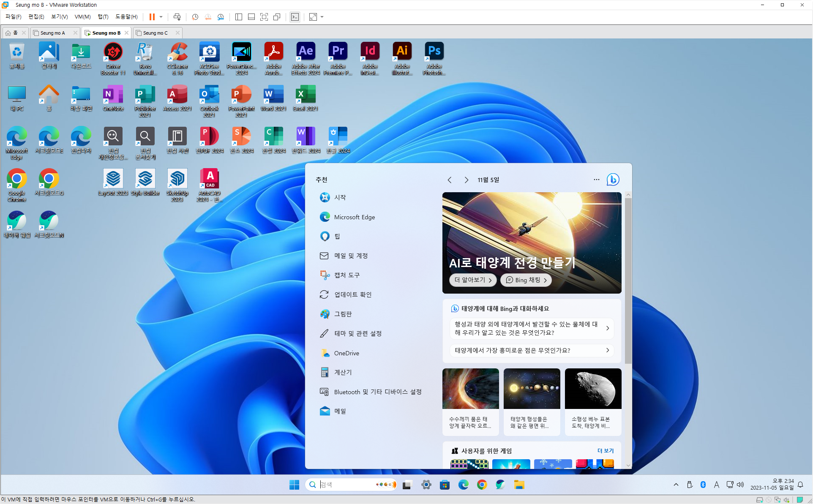Show hidden system tray icons chevron
This screenshot has width=813, height=504.
[x=676, y=485]
